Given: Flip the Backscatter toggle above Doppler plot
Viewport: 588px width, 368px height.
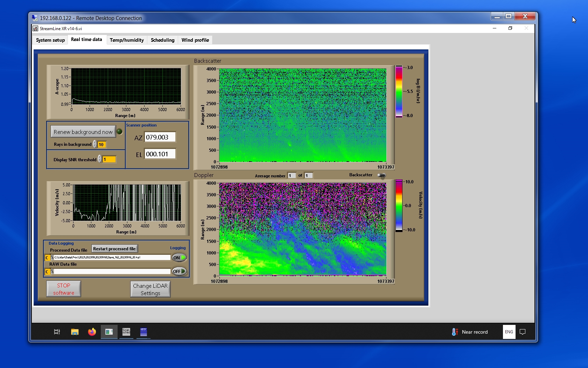Looking at the screenshot, I should tap(381, 175).
